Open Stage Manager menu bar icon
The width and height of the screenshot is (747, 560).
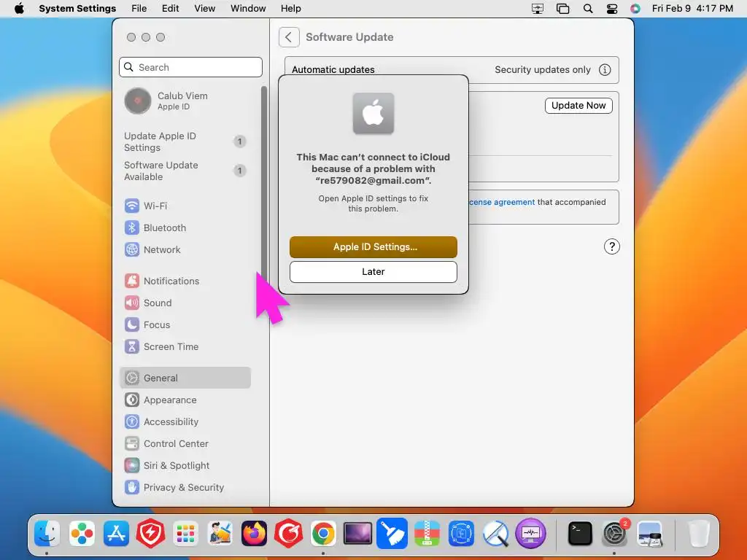(562, 9)
